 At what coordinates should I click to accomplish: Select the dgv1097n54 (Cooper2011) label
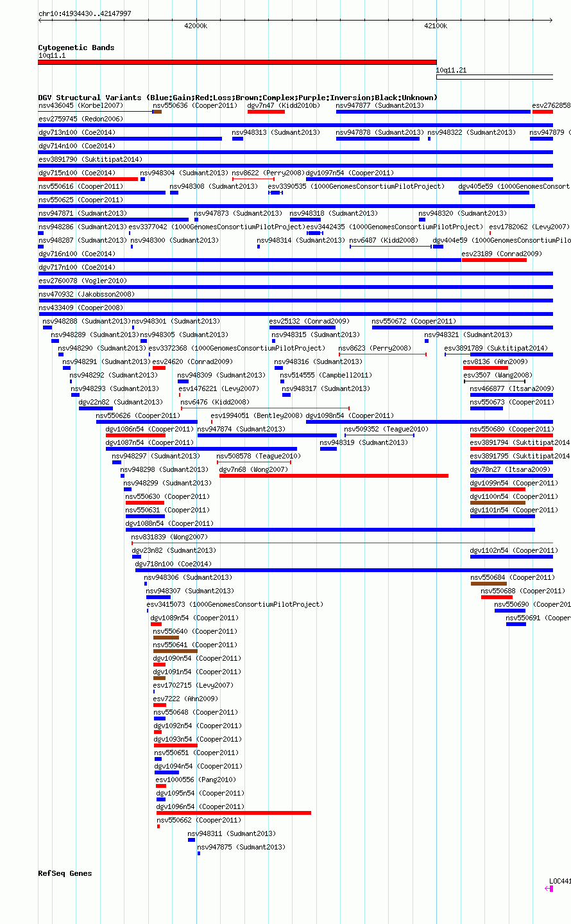coord(350,173)
